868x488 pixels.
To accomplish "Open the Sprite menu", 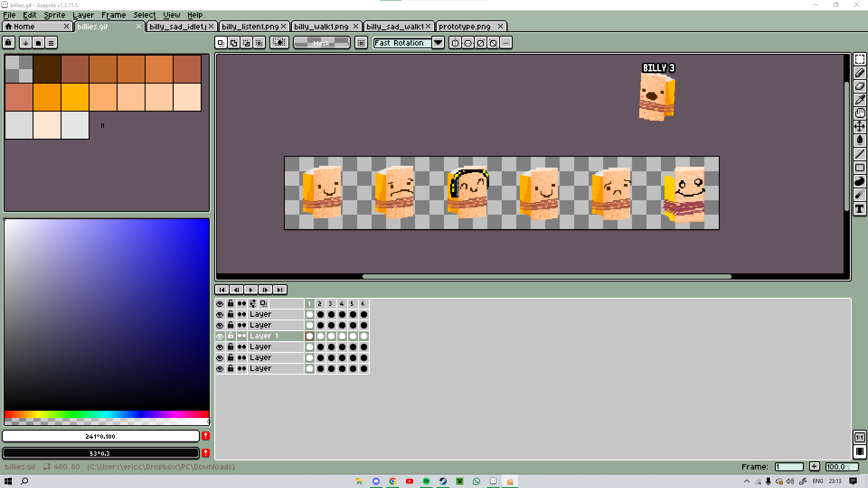I will tap(54, 15).
